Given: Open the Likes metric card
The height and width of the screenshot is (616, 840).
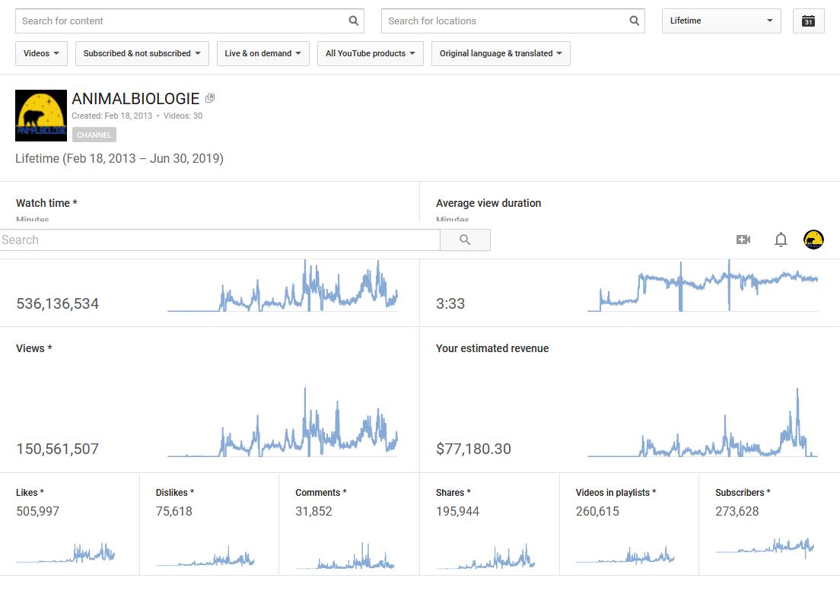Looking at the screenshot, I should [x=70, y=524].
